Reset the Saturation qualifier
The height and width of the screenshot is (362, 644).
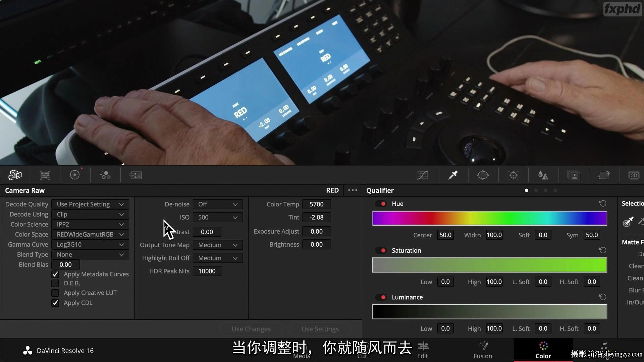pyautogui.click(x=603, y=250)
